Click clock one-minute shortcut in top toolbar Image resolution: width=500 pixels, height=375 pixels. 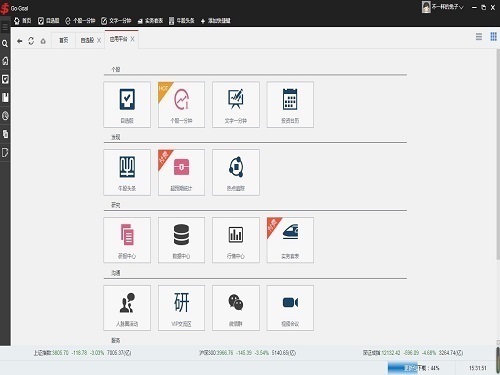(80, 21)
